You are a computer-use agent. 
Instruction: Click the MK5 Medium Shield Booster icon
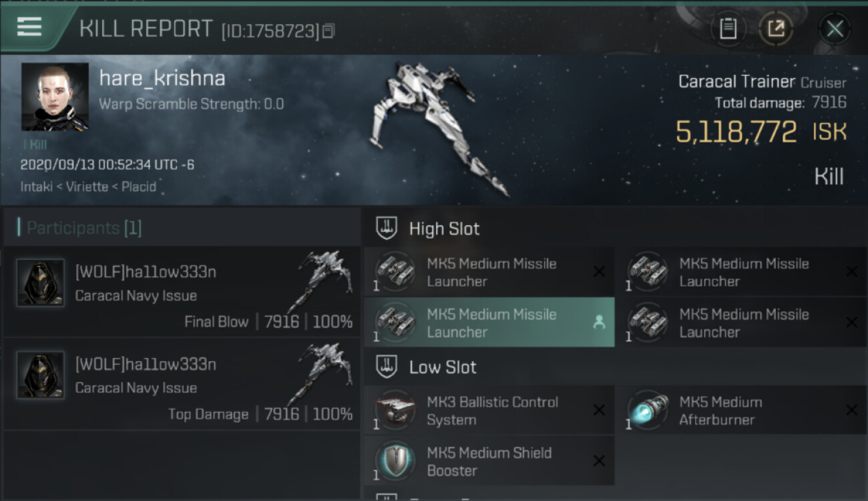[x=395, y=461]
